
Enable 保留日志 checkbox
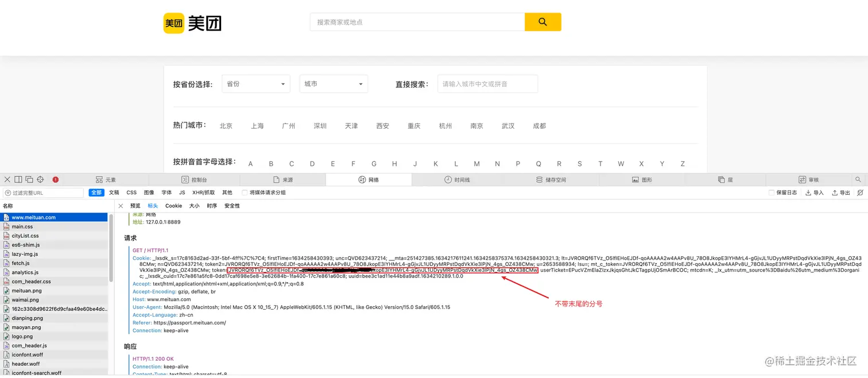[772, 193]
